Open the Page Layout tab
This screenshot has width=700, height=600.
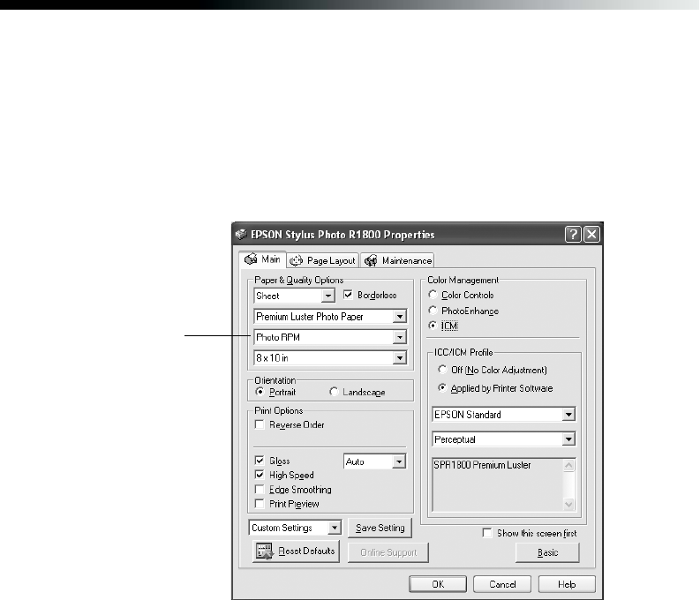[x=323, y=260]
